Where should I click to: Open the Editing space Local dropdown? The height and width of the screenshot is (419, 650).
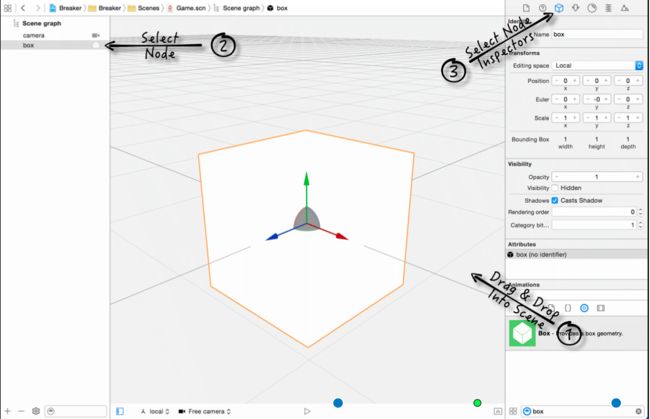click(x=597, y=65)
